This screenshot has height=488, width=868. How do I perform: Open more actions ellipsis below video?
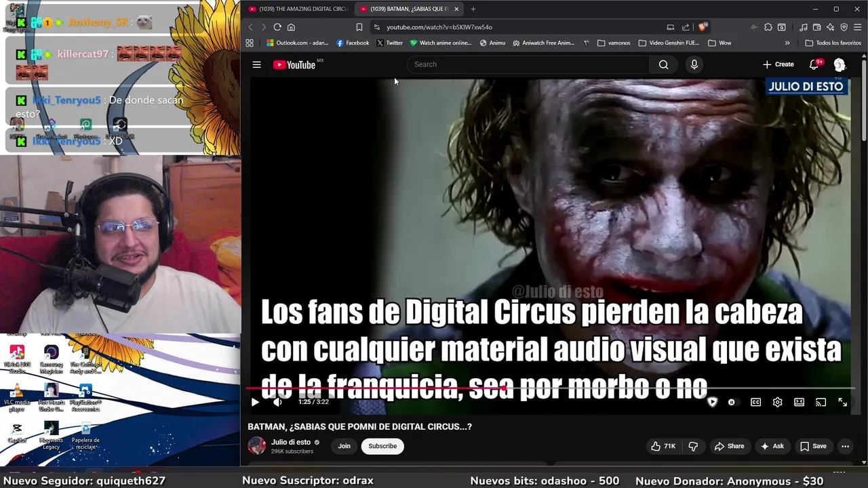tap(845, 446)
